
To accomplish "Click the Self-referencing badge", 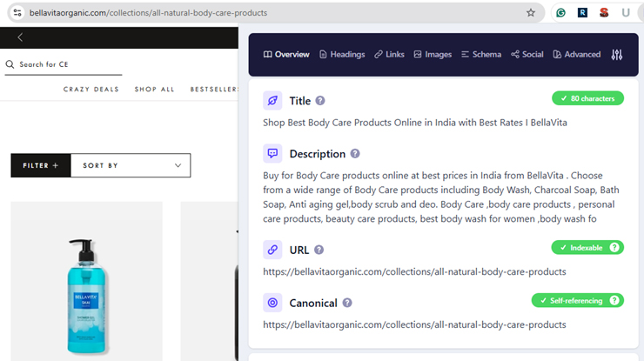I will (x=578, y=300).
